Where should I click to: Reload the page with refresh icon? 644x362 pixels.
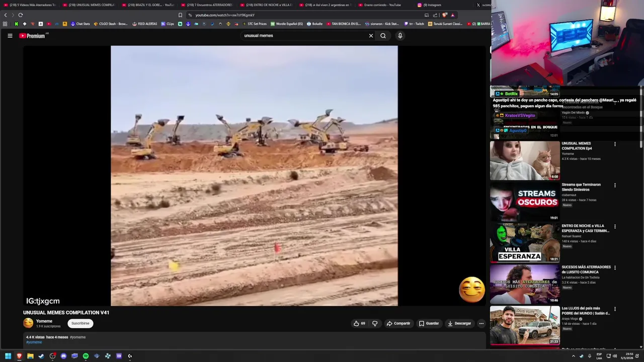20,15
